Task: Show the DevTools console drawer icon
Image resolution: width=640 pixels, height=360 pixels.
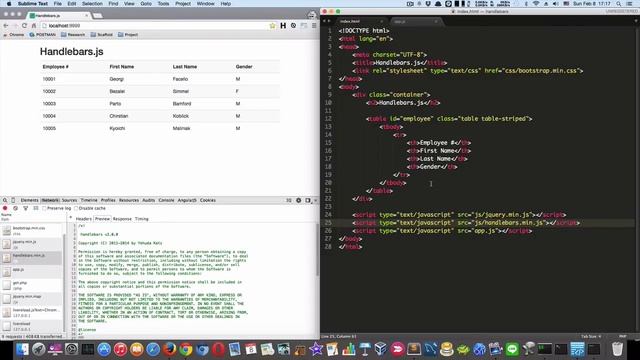Action: (289, 200)
